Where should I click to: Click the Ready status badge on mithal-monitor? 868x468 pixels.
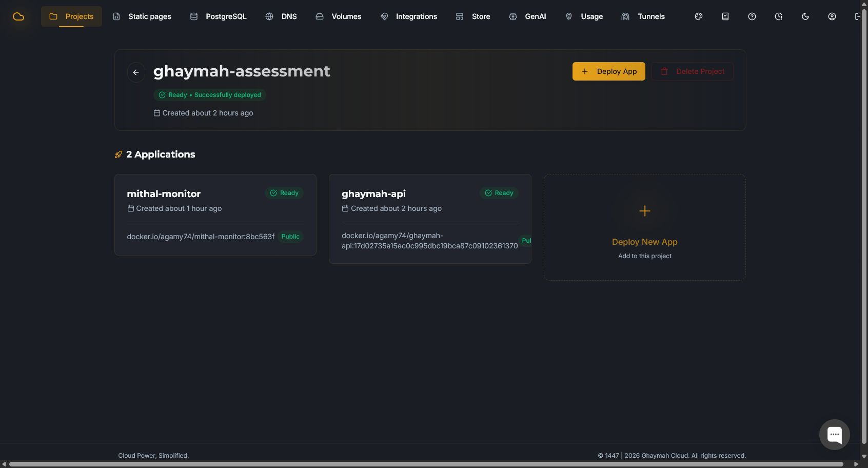click(x=284, y=193)
